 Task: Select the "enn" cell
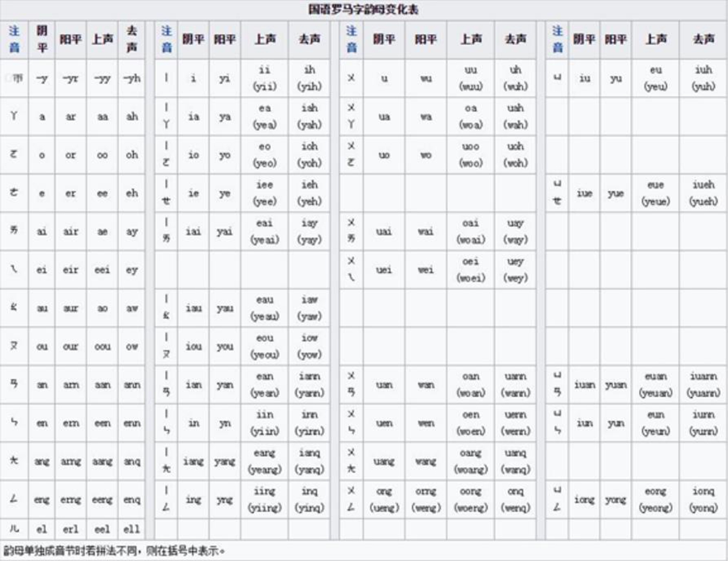[x=132, y=423]
